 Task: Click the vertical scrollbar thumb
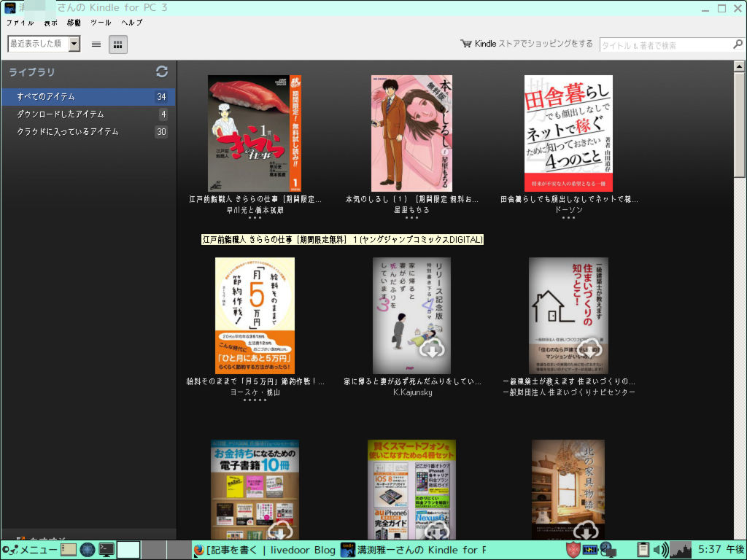(739, 125)
